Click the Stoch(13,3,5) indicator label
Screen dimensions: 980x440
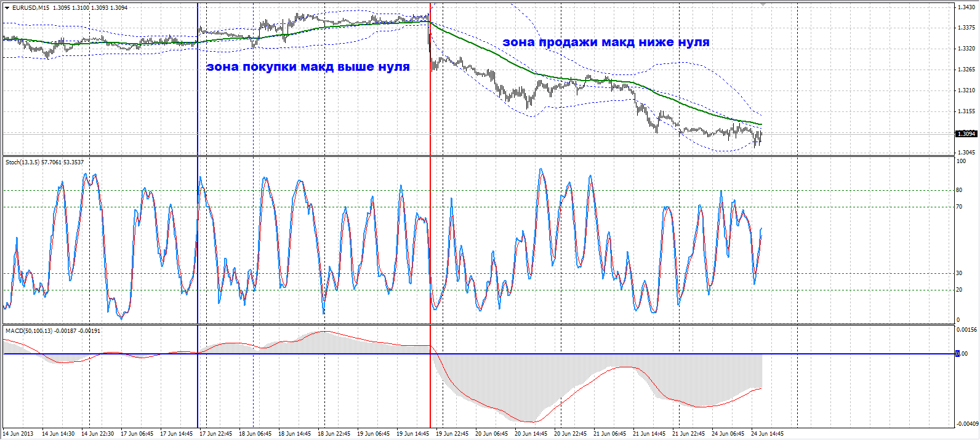(44, 162)
